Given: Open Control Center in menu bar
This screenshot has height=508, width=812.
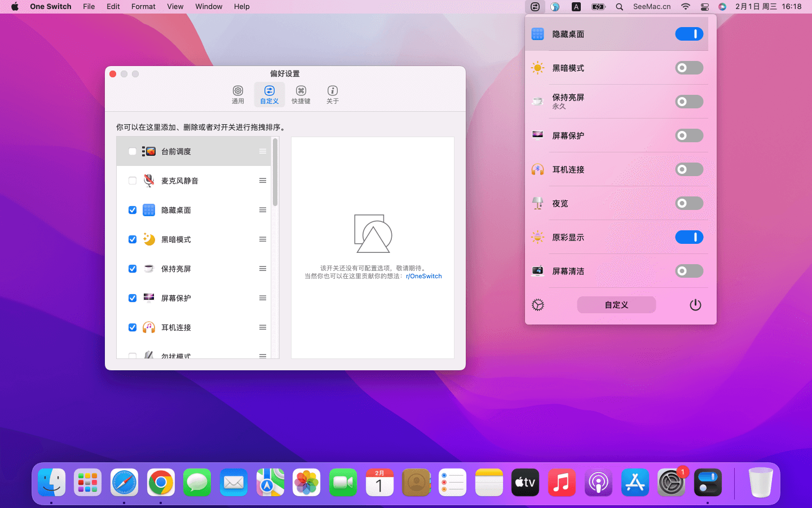Looking at the screenshot, I should pos(704,7).
